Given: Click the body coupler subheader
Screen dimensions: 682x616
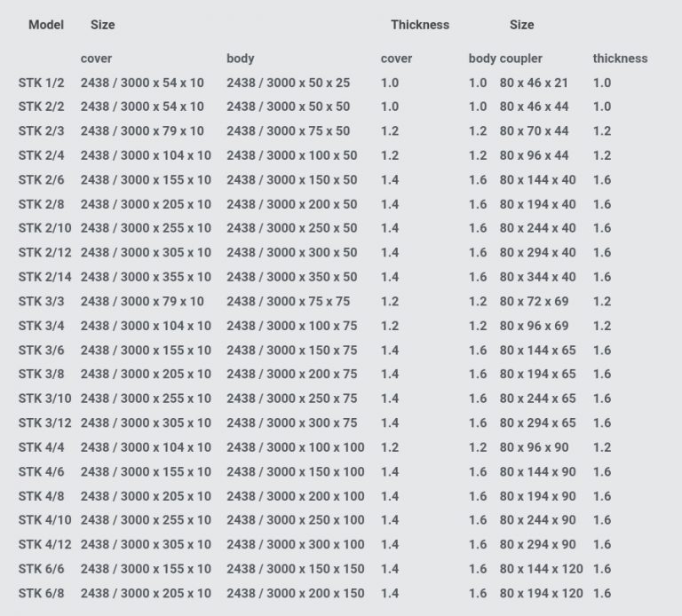Looking at the screenshot, I should [x=505, y=59].
